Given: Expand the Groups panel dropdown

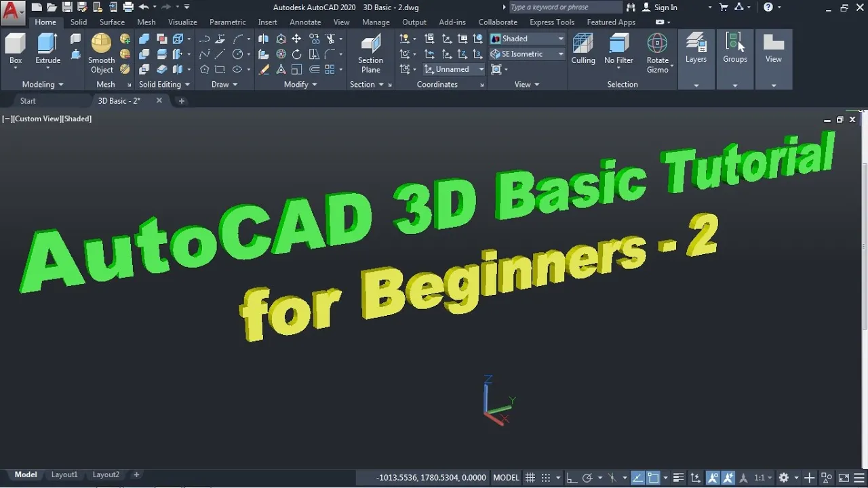Looking at the screenshot, I should 735,85.
